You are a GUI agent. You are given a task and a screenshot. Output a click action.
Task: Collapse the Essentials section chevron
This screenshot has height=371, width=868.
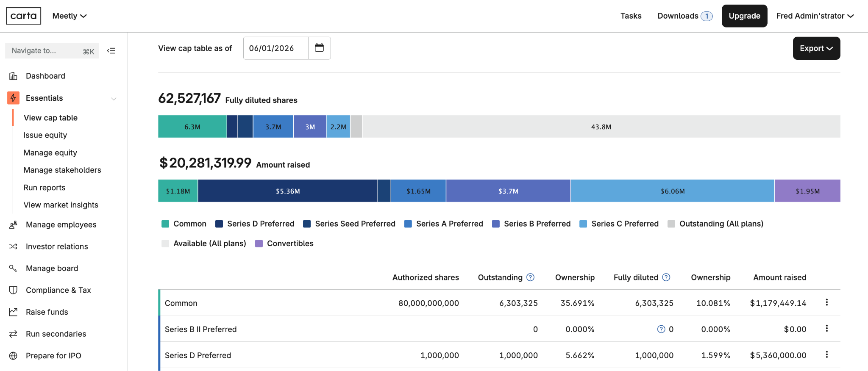point(114,99)
